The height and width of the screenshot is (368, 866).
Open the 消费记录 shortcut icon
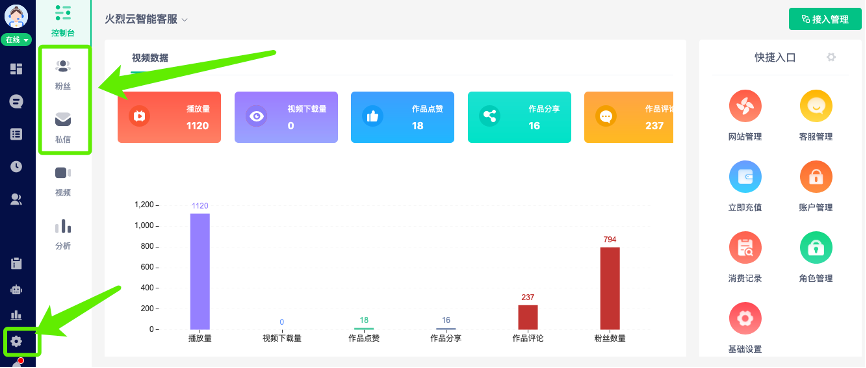coord(745,248)
